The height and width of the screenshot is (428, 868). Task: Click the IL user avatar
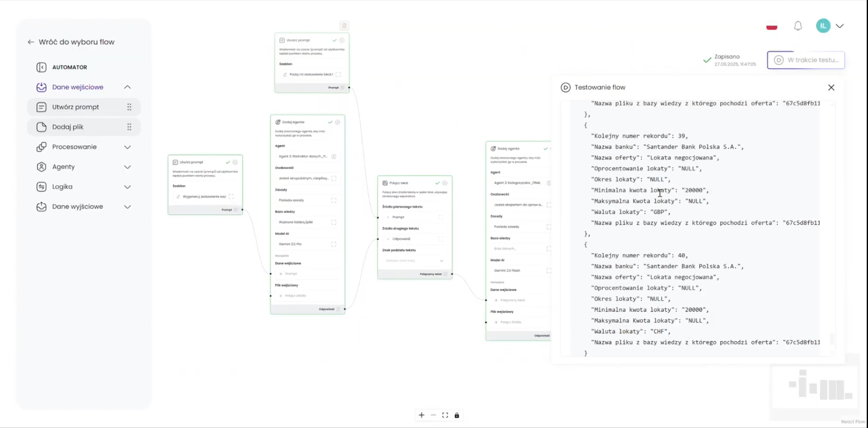point(823,26)
